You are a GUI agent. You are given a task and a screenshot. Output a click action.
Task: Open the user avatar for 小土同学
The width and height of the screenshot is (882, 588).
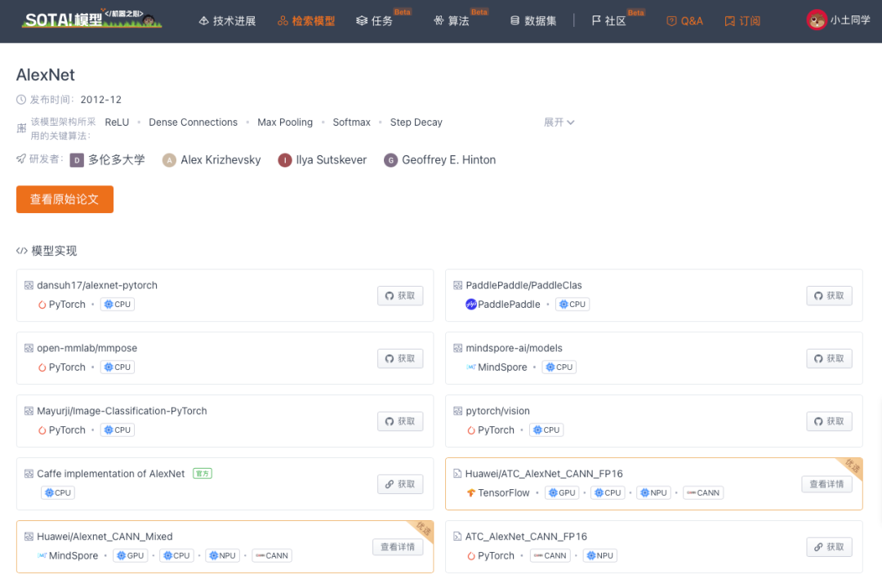(x=816, y=20)
